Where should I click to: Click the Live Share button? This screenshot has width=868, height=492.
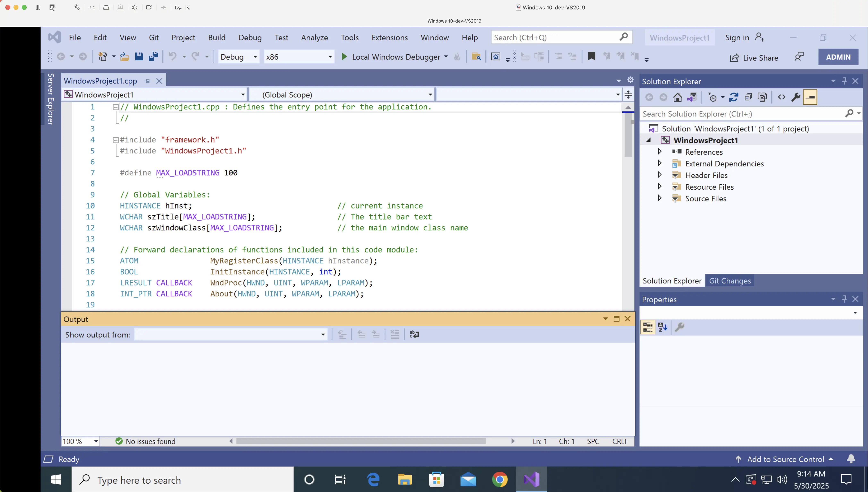pos(754,58)
